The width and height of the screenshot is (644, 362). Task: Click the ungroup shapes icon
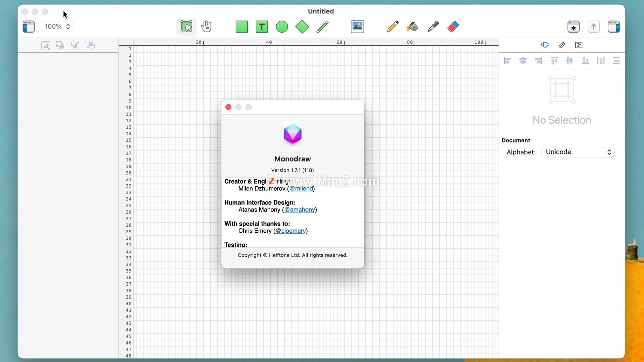[60, 45]
